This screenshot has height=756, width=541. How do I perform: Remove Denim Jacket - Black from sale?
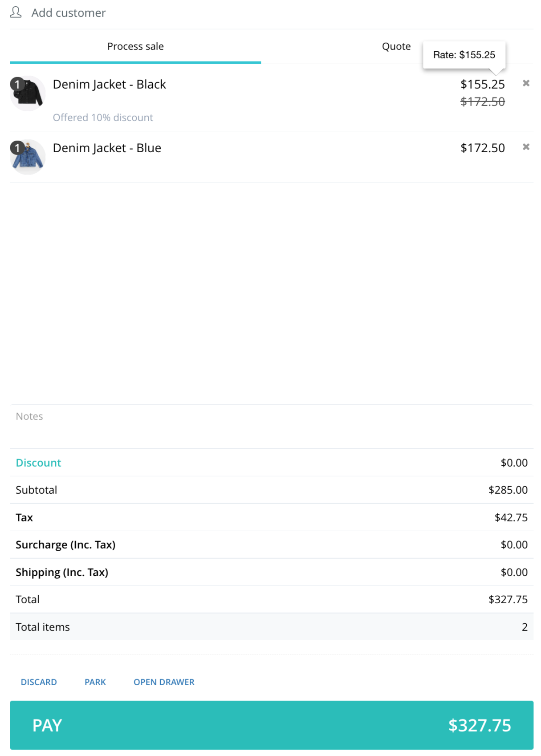526,83
